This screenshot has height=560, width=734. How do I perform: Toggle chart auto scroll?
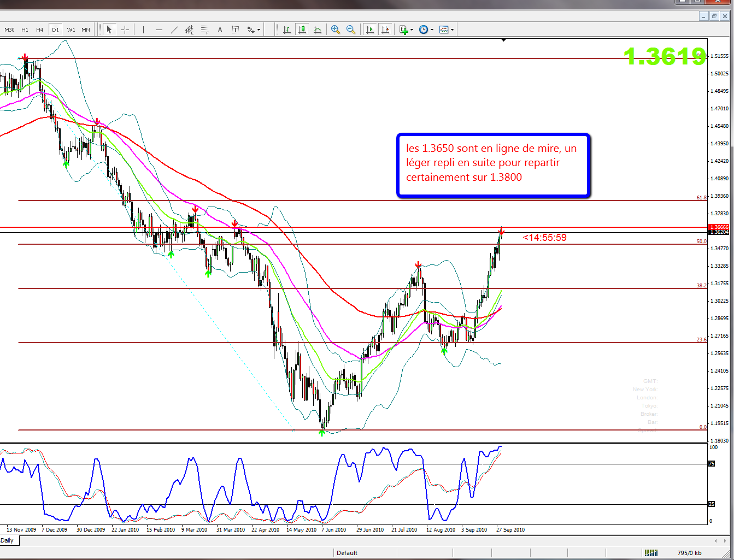tap(370, 30)
